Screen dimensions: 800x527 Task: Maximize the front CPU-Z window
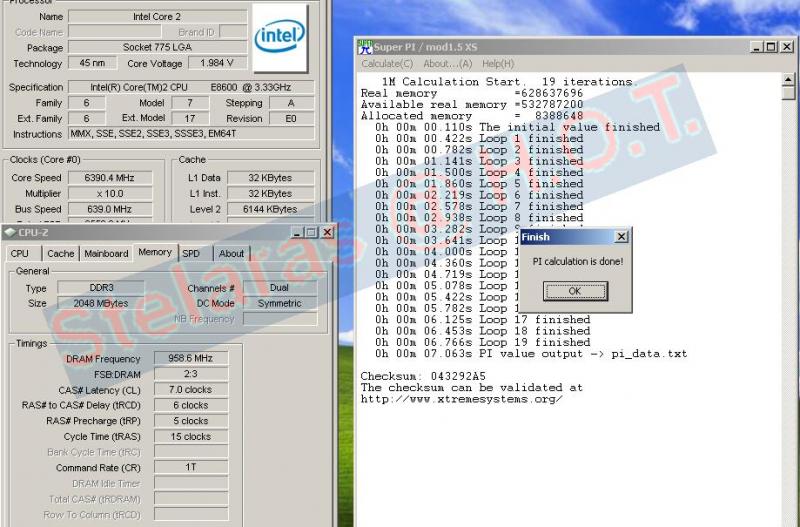[312, 233]
